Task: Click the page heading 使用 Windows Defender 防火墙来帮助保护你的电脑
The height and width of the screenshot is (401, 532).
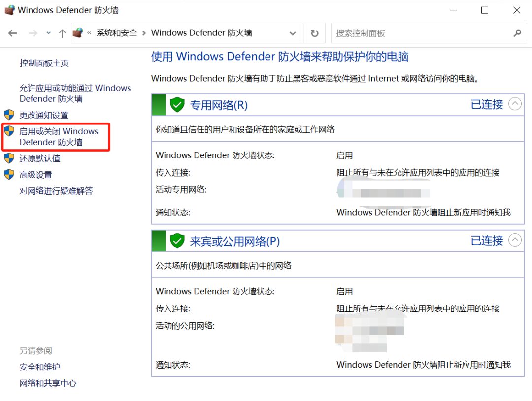Action: [x=280, y=56]
